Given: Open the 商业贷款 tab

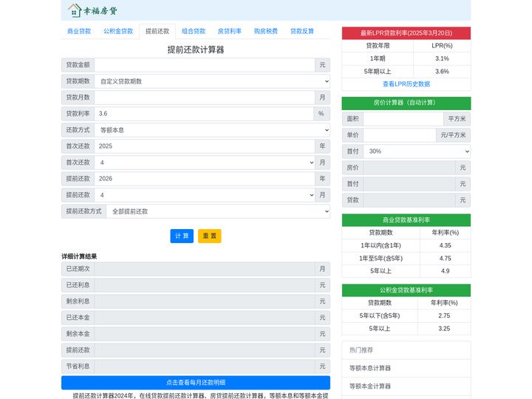Looking at the screenshot, I should 79,31.
